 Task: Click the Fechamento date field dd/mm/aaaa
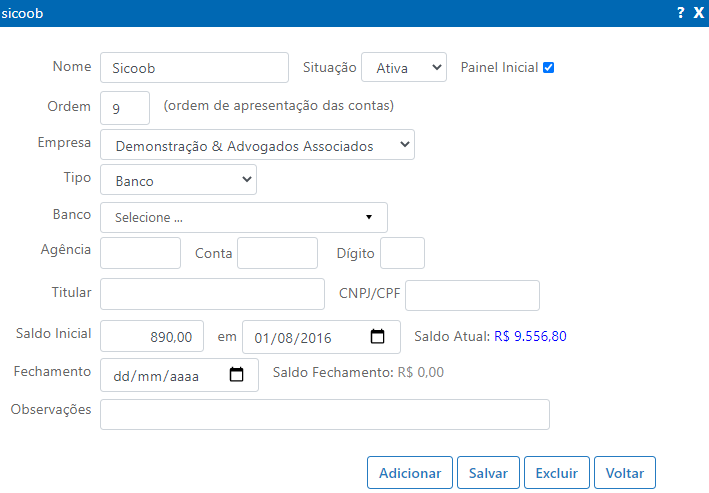pos(179,375)
